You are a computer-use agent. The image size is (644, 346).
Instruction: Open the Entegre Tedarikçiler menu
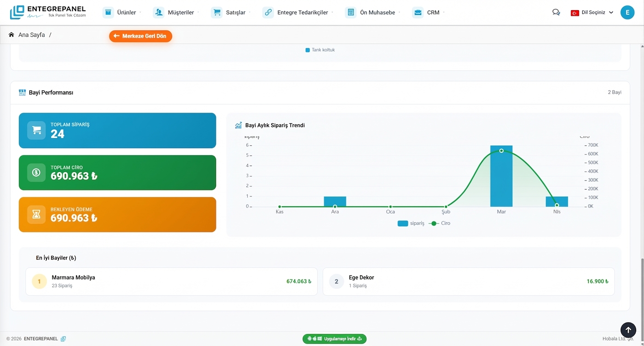[x=302, y=12]
